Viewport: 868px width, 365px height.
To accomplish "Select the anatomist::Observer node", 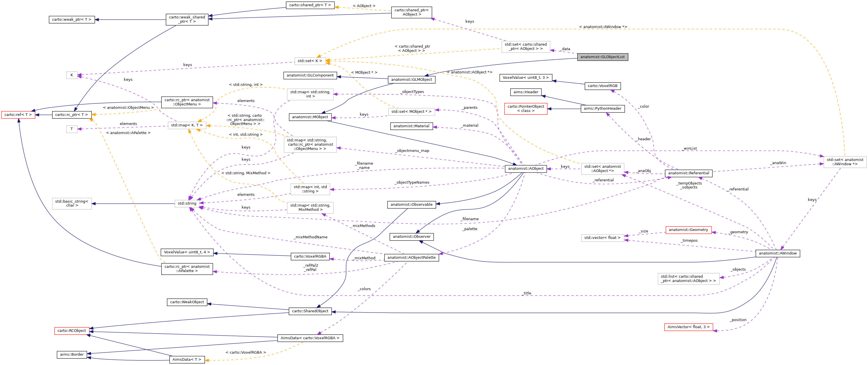I will [411, 237].
